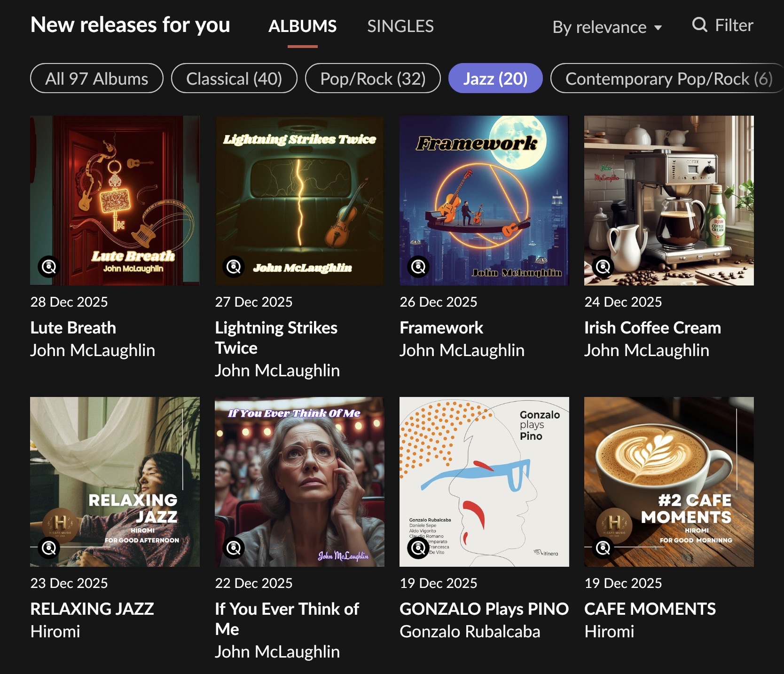Click Qobuz badge on Gonzalo plays Pino cover
Image resolution: width=784 pixels, height=674 pixels.
(x=418, y=547)
